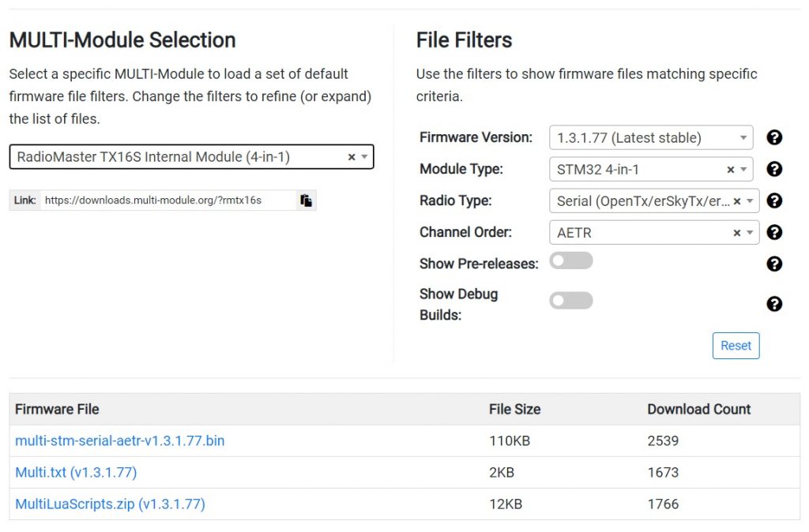Open help for Show Pre-releases

pyautogui.click(x=774, y=264)
